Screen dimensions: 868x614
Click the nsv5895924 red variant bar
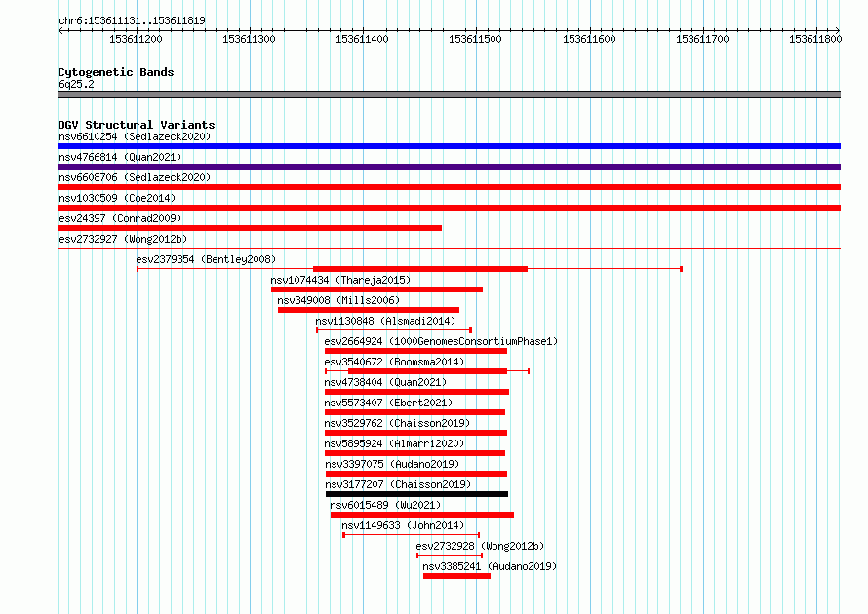414,453
